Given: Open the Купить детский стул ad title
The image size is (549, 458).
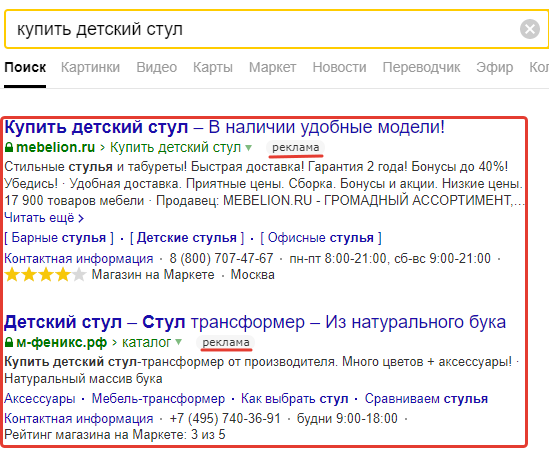Looking at the screenshot, I should pyautogui.click(x=224, y=127).
